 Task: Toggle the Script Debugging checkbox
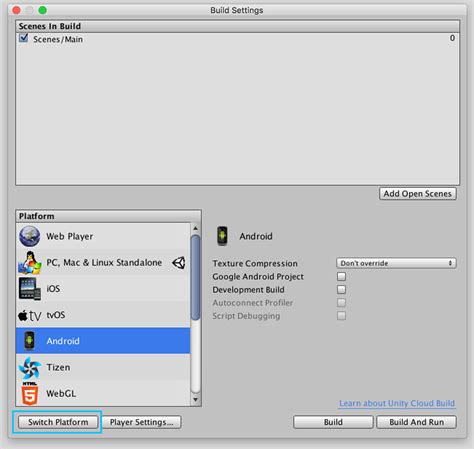click(341, 316)
